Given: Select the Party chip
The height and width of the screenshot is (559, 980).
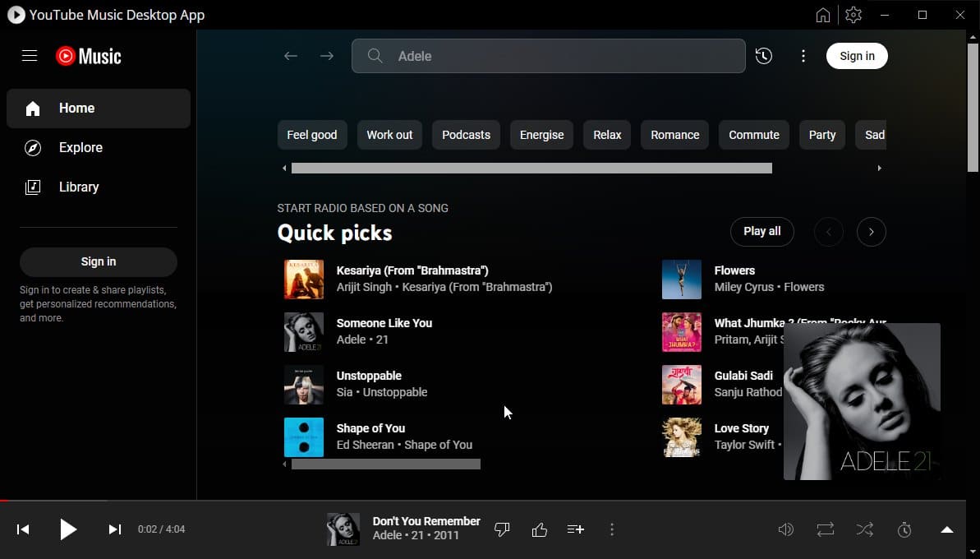Looking at the screenshot, I should (x=822, y=135).
